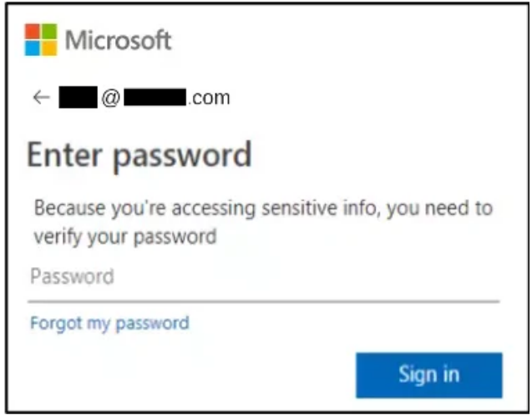Screen dimensions: 532x415
Task: Open the "Forgot my password" link
Action: pyautogui.click(x=109, y=322)
